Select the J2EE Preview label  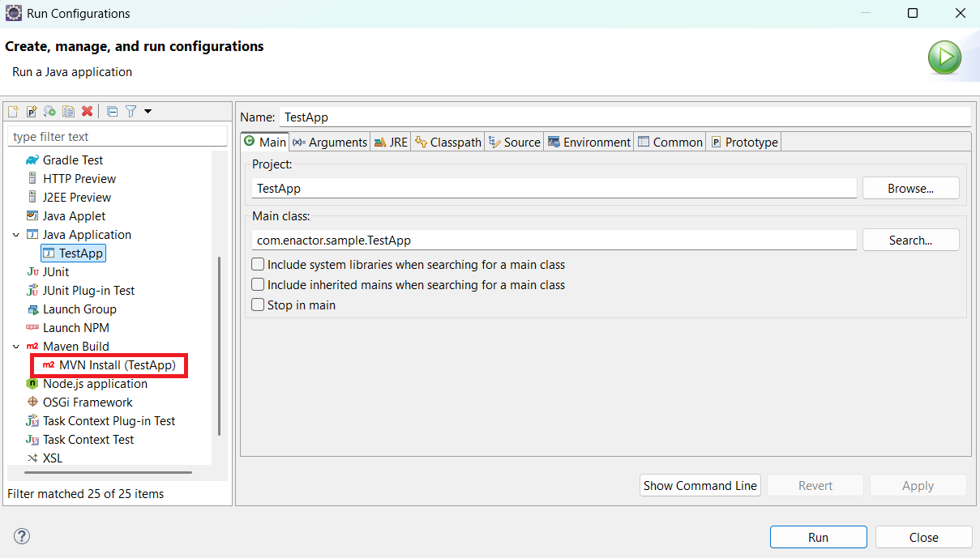click(x=77, y=198)
